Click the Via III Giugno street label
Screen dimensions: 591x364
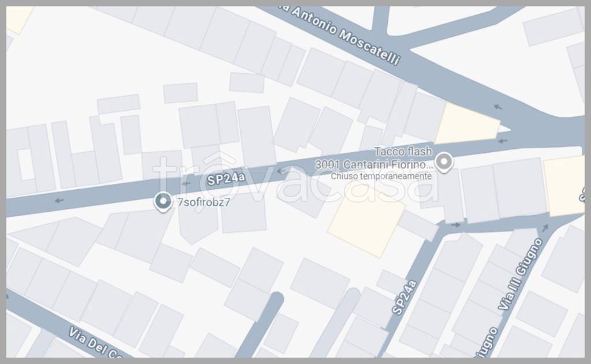coord(521,274)
